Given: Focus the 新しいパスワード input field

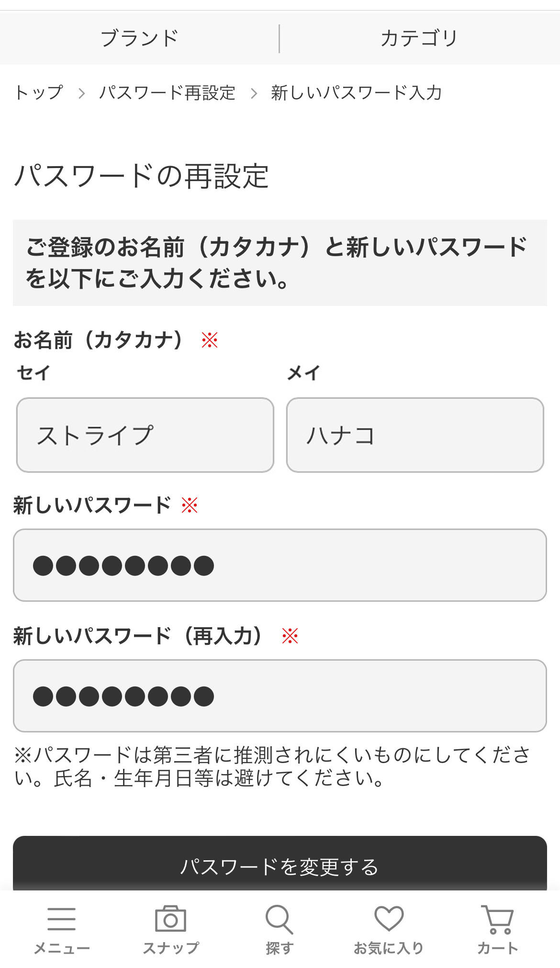Looking at the screenshot, I should [280, 565].
